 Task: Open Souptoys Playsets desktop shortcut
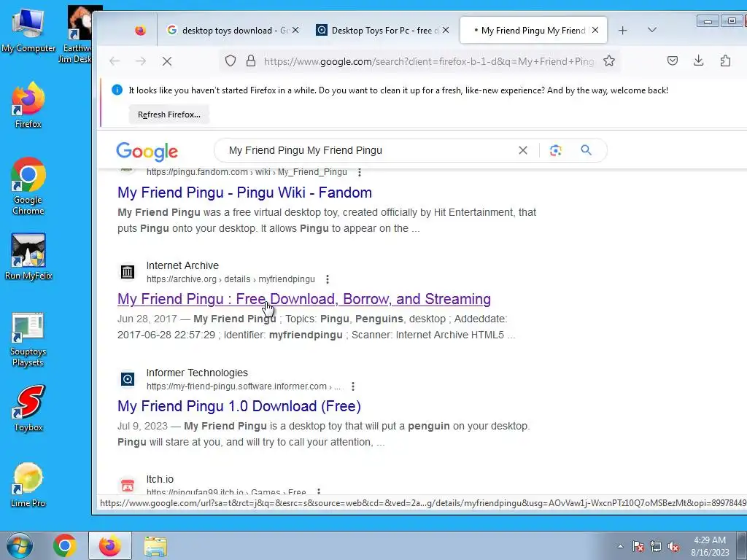click(x=28, y=340)
